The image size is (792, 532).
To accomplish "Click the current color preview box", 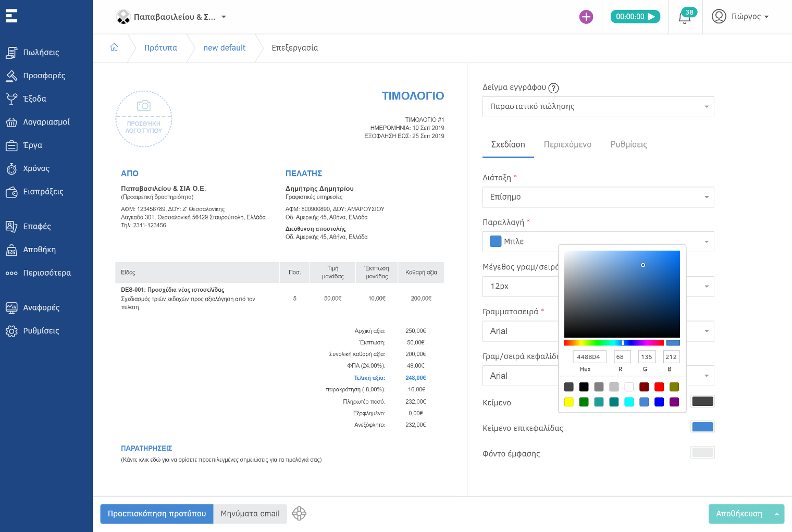I will [673, 343].
